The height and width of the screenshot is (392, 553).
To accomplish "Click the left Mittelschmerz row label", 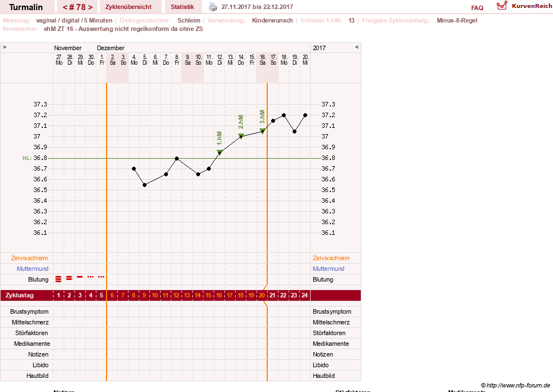I will tap(30, 322).
